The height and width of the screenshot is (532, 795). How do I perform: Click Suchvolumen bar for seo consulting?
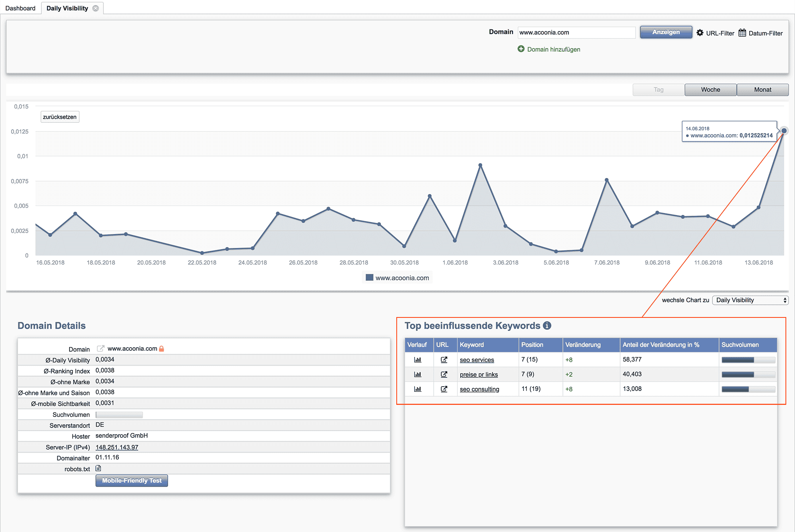(x=748, y=389)
